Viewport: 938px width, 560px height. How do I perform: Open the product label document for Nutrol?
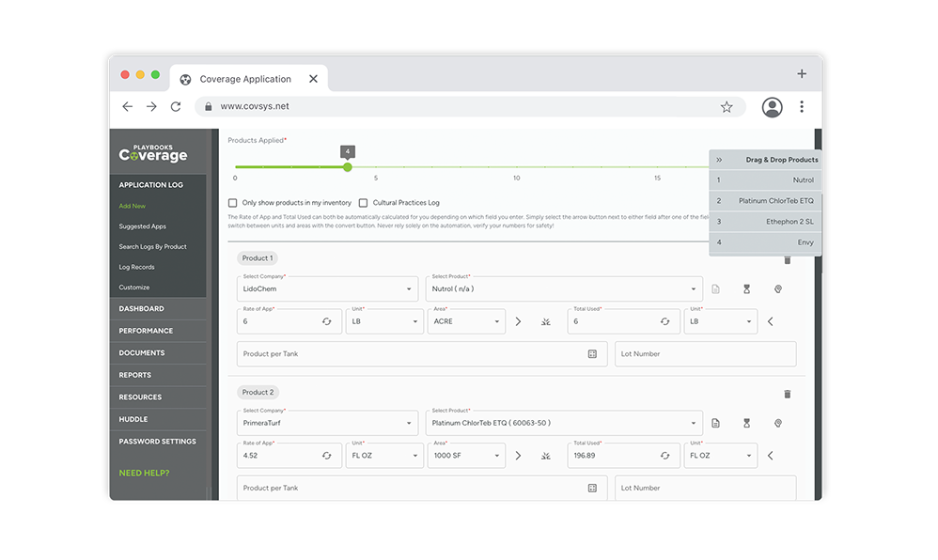tap(717, 288)
